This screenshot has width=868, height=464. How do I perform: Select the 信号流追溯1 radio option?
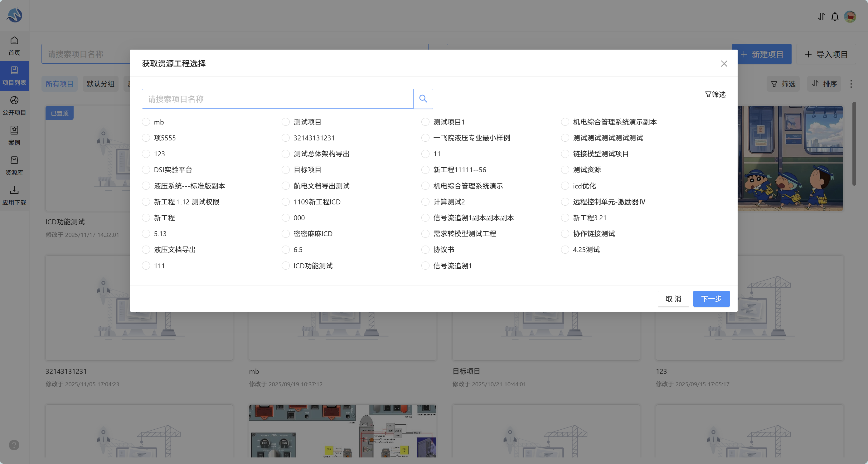pos(425,266)
